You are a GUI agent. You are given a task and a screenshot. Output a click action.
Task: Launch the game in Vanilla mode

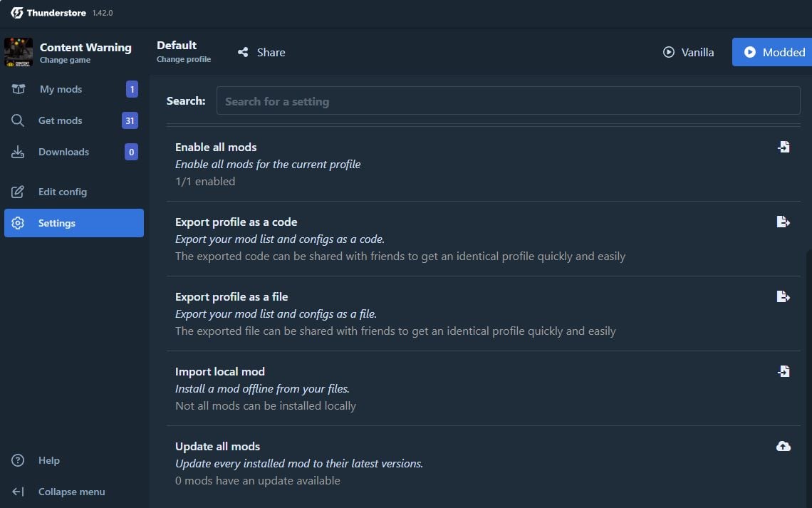coord(688,52)
